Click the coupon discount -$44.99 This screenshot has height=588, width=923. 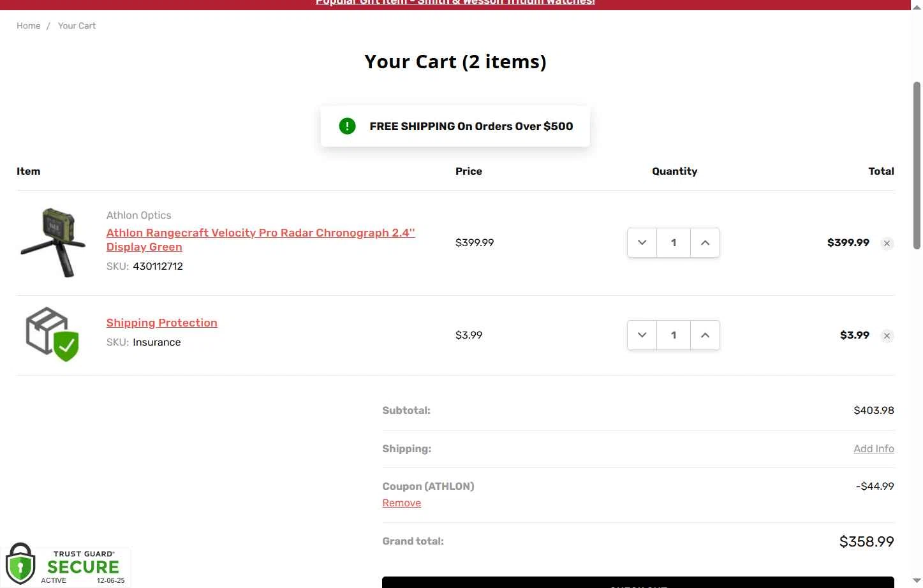tap(875, 486)
